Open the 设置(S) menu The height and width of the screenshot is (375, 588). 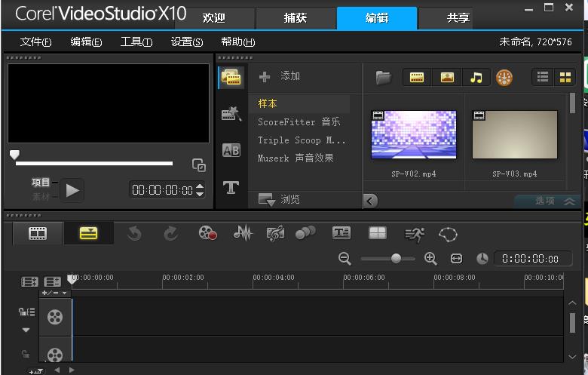pos(187,41)
